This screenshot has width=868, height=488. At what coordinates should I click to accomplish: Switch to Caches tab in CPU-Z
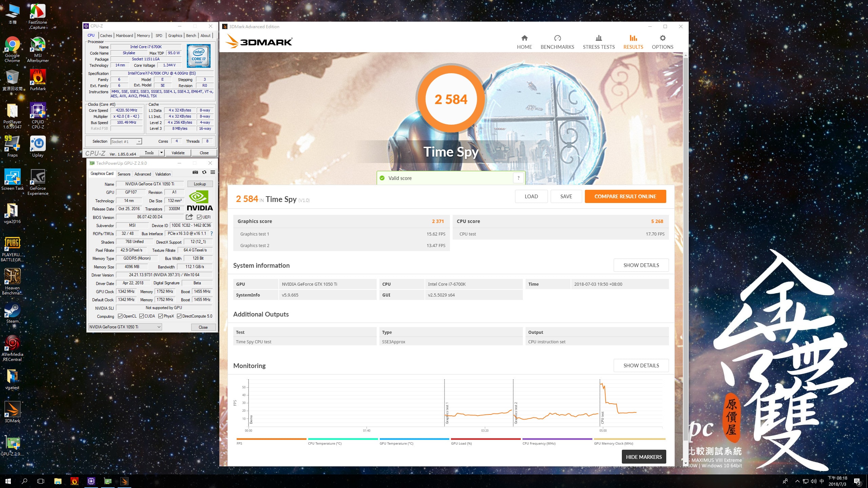[x=106, y=36]
